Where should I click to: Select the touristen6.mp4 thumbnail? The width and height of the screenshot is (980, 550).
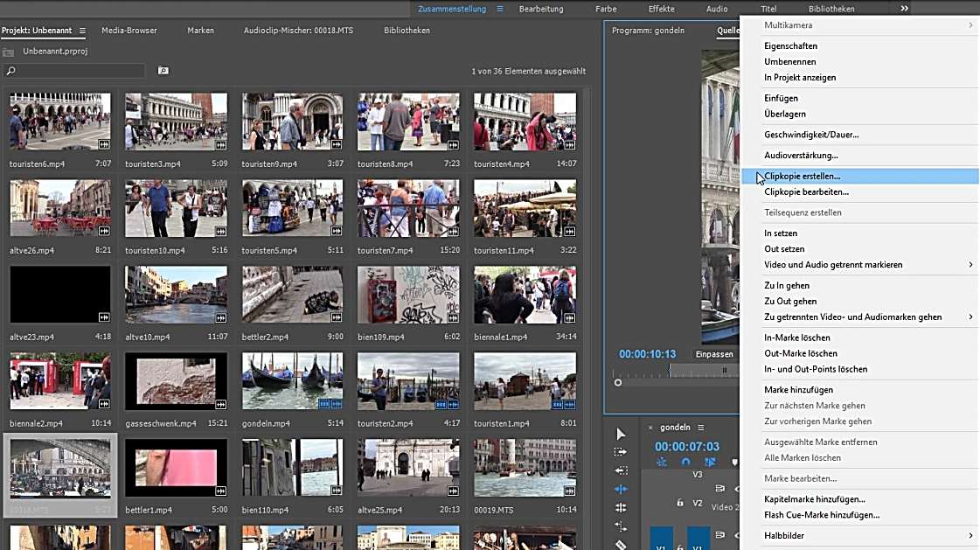coord(57,121)
